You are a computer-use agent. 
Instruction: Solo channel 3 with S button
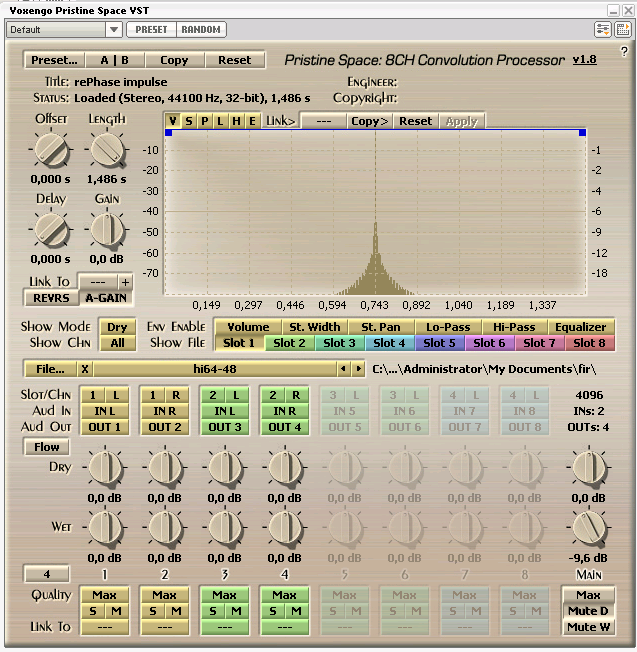(x=212, y=611)
